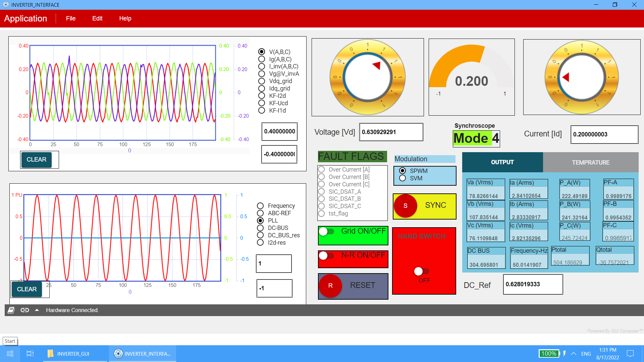Switch to the TEMPRATURE tab

(x=590, y=163)
